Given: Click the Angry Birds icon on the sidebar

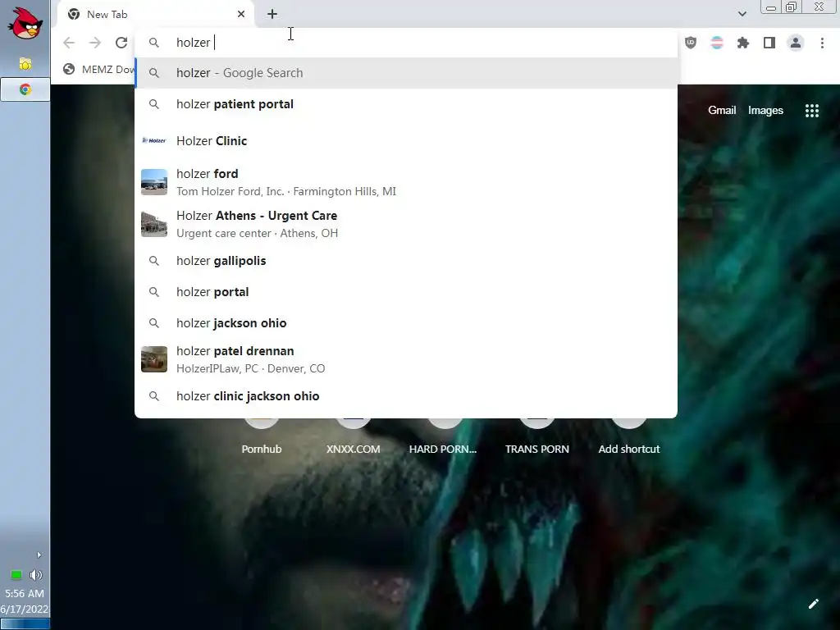Looking at the screenshot, I should click(x=25, y=24).
